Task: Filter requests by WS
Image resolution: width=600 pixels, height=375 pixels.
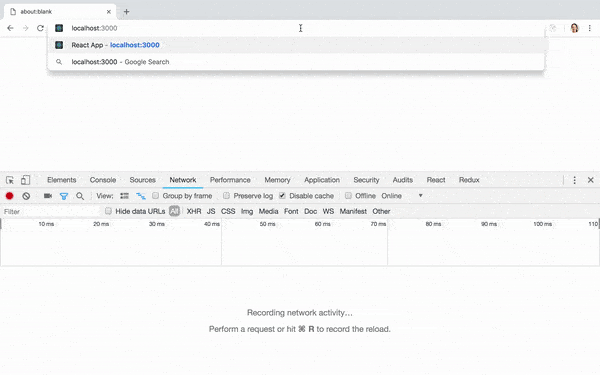Action: (328, 211)
